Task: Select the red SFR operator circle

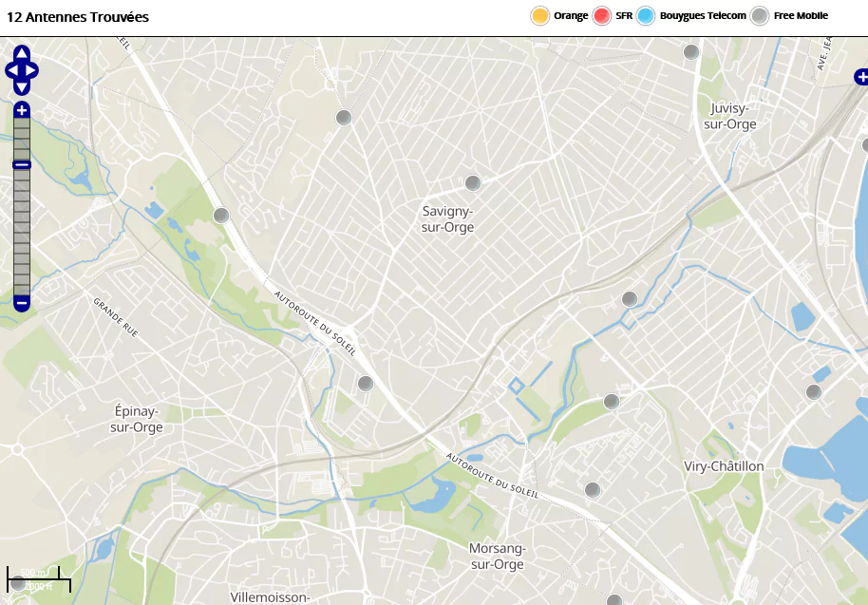Action: (x=602, y=16)
